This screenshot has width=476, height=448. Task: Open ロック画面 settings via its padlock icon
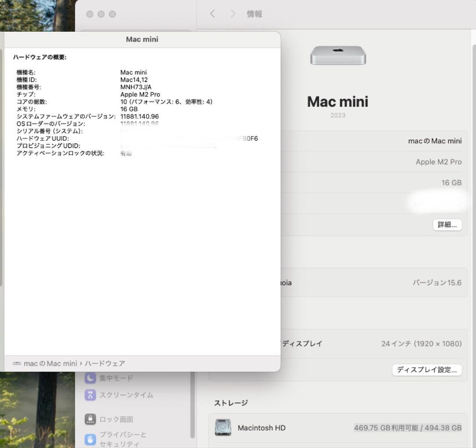(89, 419)
